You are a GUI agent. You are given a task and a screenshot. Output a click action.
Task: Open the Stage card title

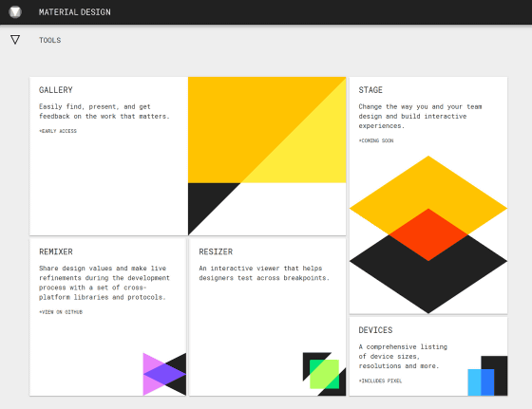(370, 90)
